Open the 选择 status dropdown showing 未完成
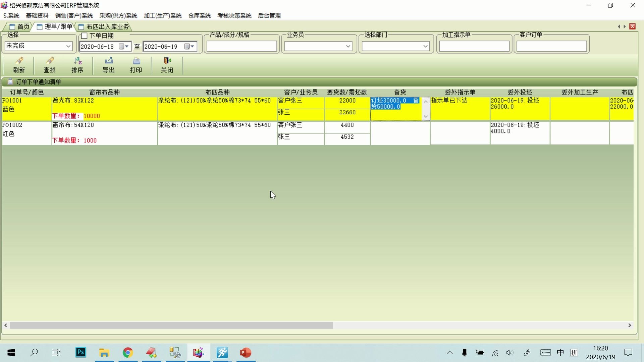This screenshot has width=644, height=362. pos(68,46)
